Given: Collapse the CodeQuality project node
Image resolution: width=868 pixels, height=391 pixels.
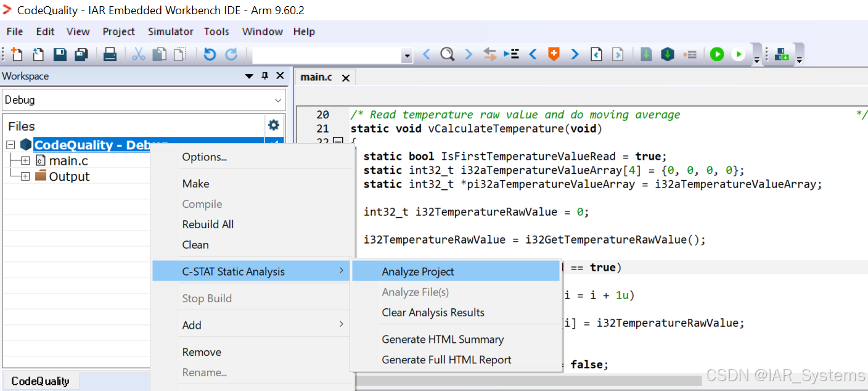Looking at the screenshot, I should [x=10, y=145].
